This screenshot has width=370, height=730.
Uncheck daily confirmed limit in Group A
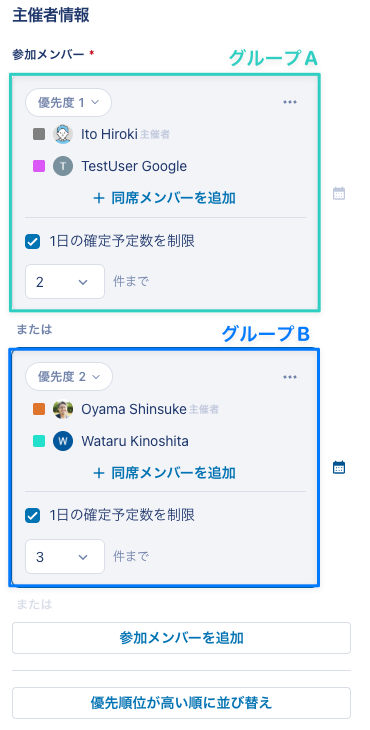[x=33, y=242]
